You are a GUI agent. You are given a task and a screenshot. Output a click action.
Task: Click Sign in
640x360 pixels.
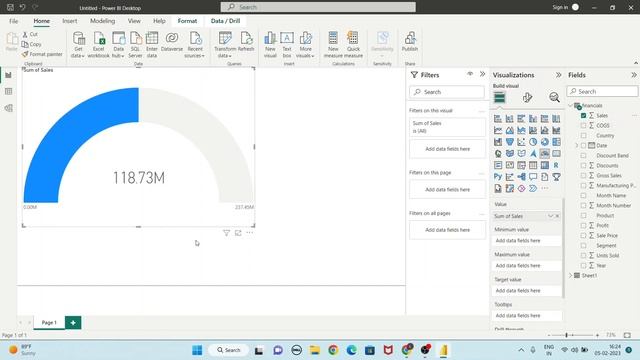point(560,7)
